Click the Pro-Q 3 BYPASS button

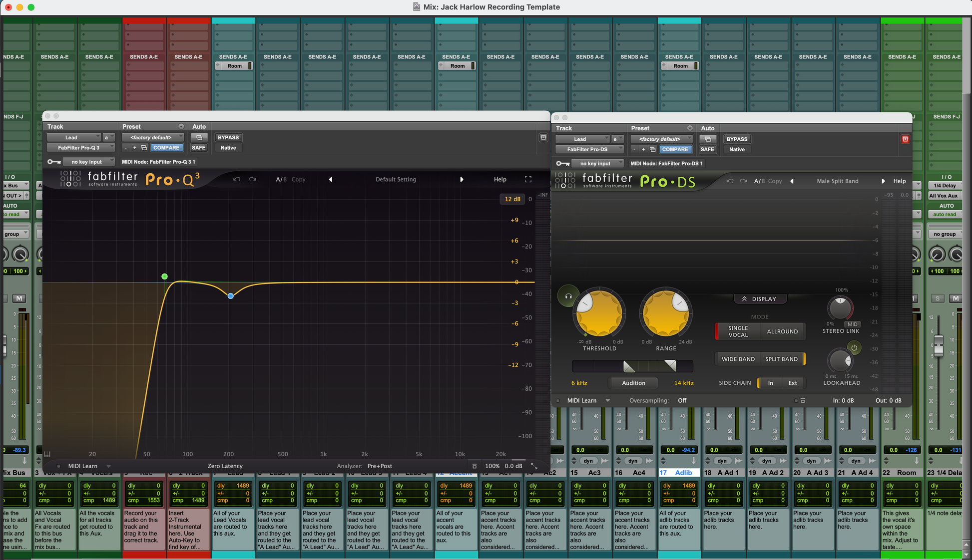click(228, 137)
